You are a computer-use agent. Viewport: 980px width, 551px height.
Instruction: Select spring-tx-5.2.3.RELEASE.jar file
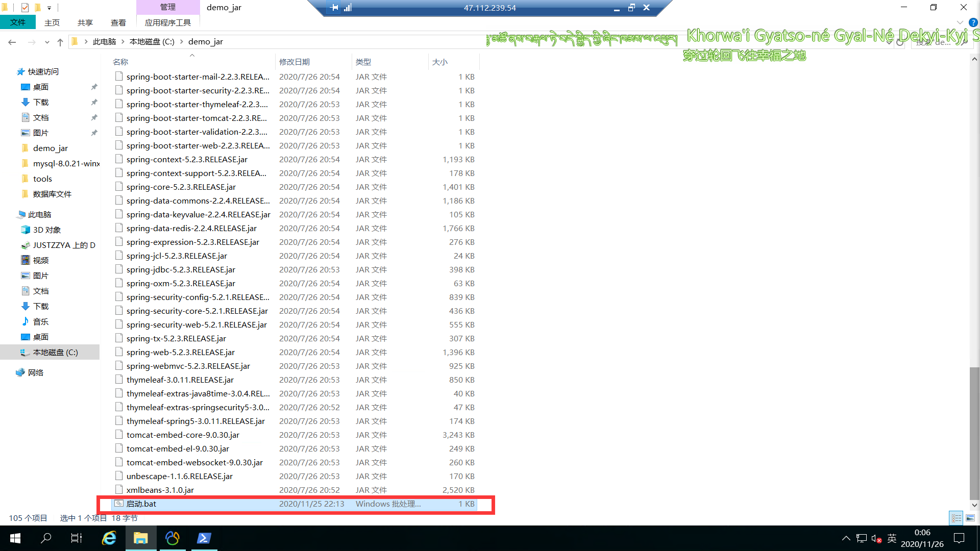click(x=176, y=339)
